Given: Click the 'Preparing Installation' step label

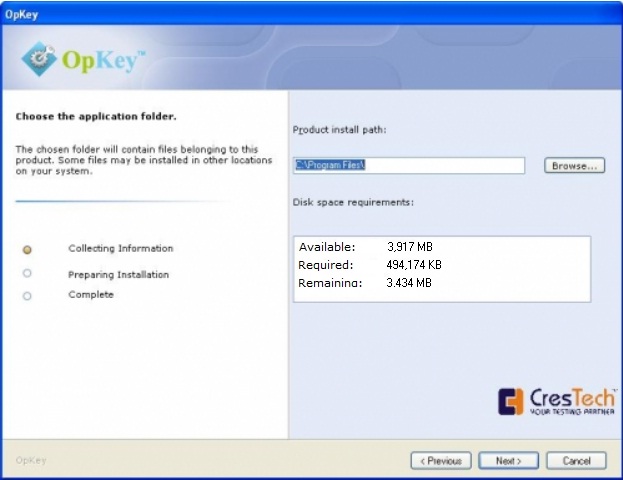Looking at the screenshot, I should [x=118, y=275].
